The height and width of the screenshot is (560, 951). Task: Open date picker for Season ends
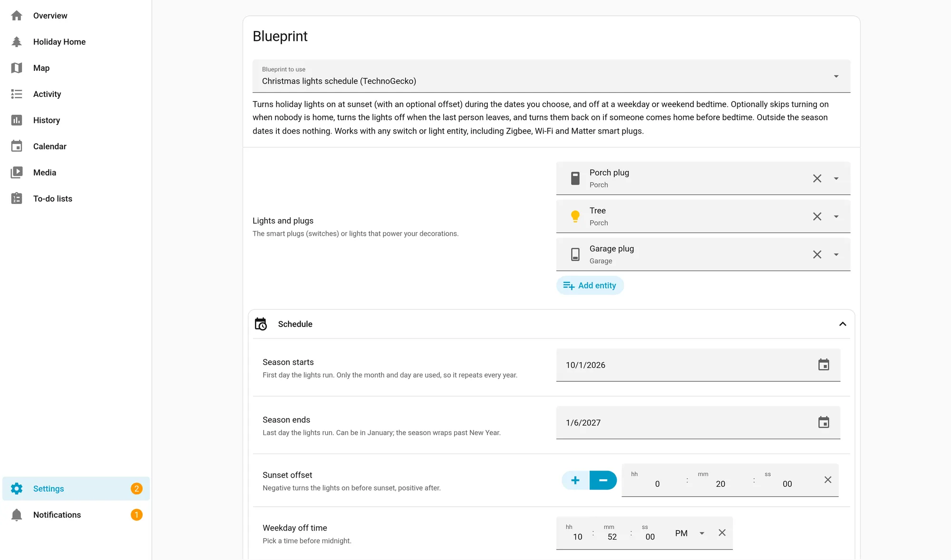[824, 422]
